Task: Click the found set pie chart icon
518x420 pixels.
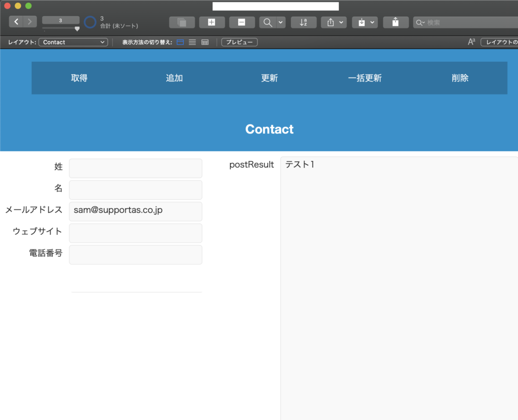Action: tap(90, 22)
